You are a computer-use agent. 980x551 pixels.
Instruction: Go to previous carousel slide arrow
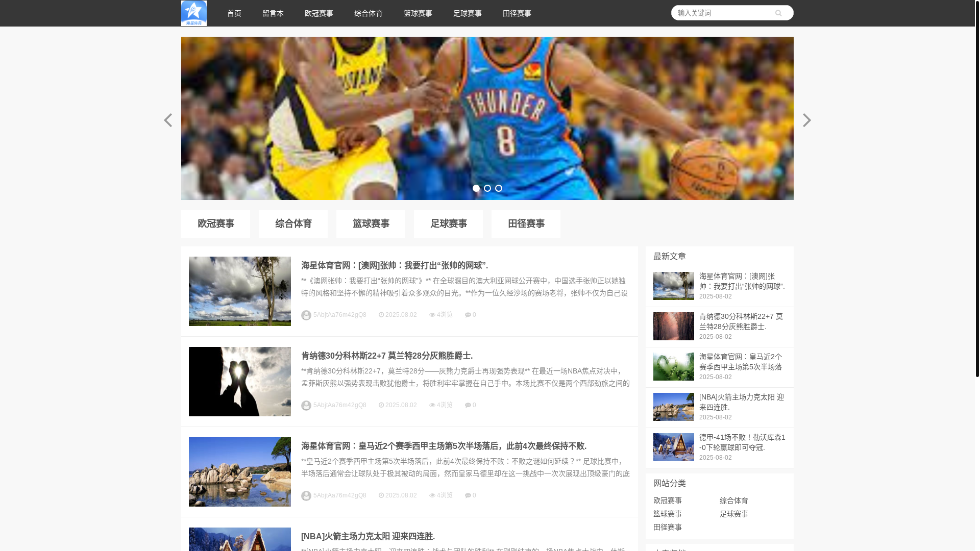[x=168, y=120]
